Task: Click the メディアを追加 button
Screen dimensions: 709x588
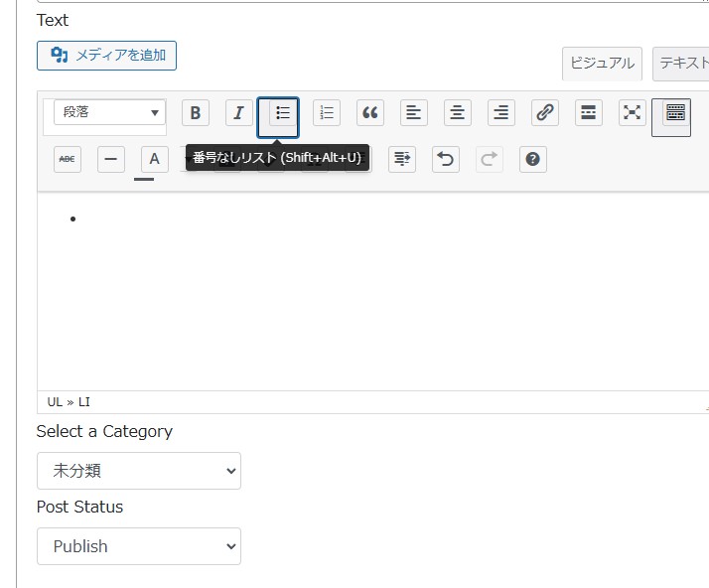Action: coord(106,56)
